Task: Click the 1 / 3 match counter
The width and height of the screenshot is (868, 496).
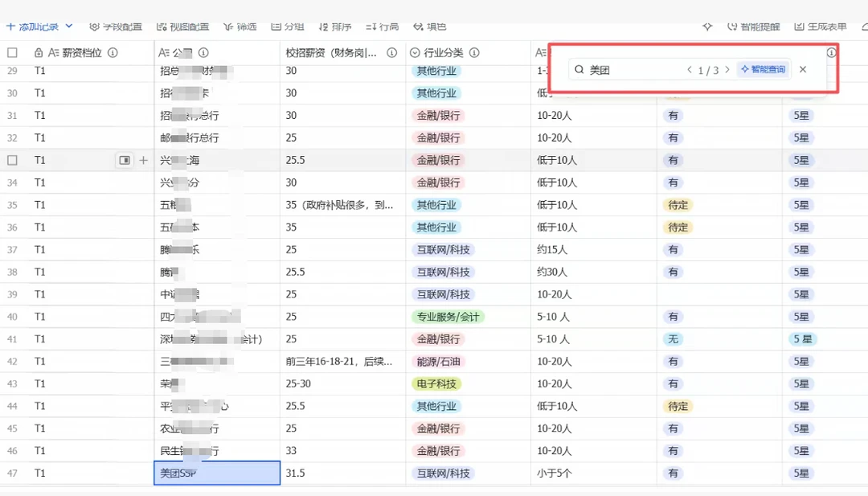Action: pos(708,70)
